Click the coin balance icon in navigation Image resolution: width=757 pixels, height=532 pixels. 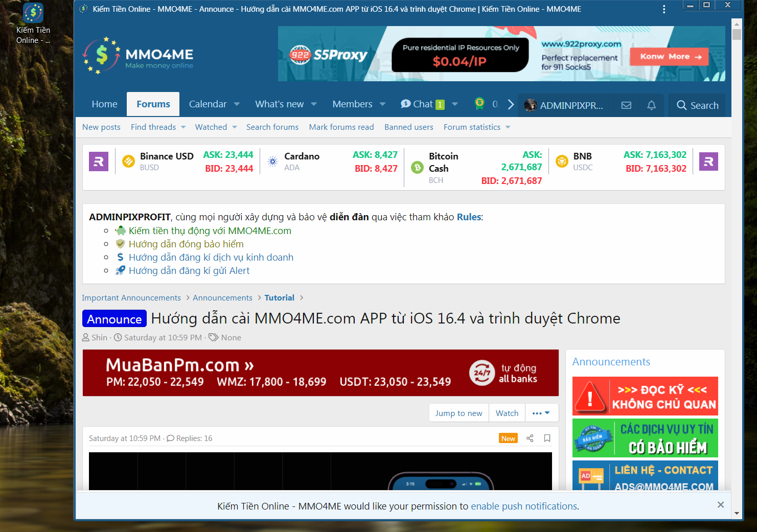pos(479,104)
